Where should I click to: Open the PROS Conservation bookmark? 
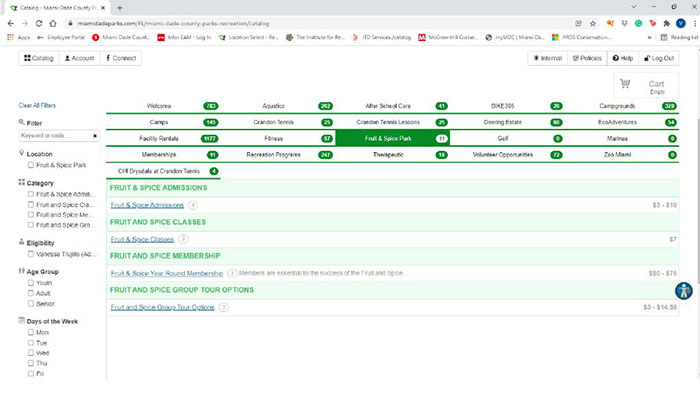(581, 37)
